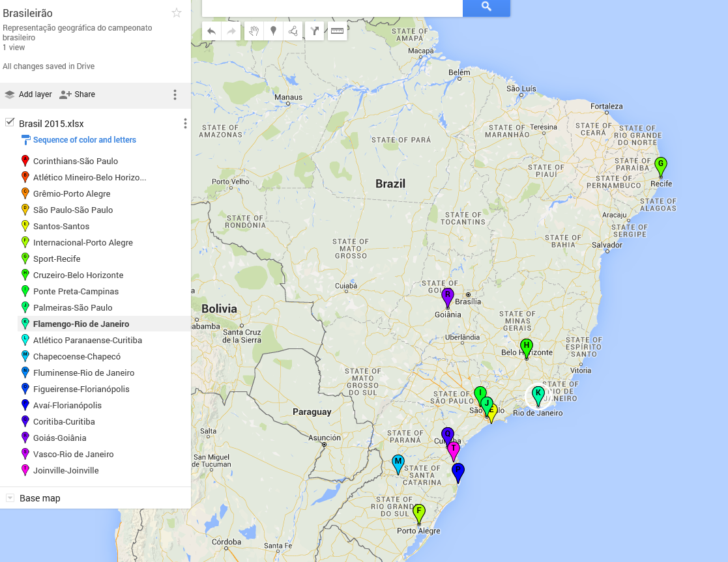Click the redo arrow in the map toolbar
Image resolution: width=728 pixels, height=562 pixels.
coord(231,31)
